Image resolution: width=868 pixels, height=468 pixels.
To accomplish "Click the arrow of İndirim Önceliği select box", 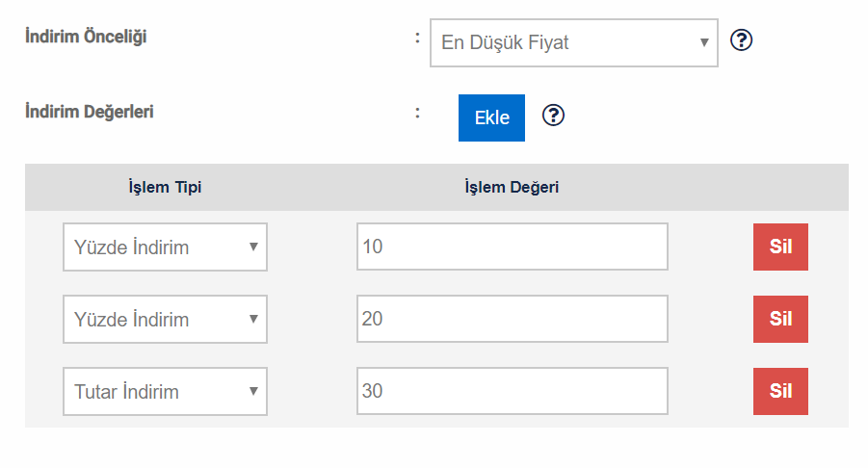I will pos(704,42).
